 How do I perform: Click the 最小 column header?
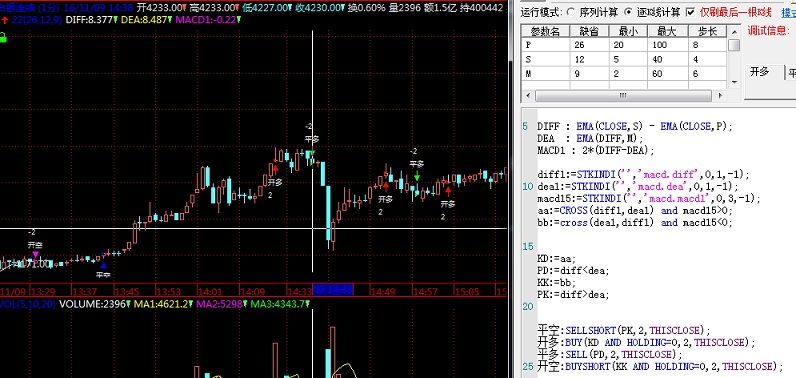628,31
